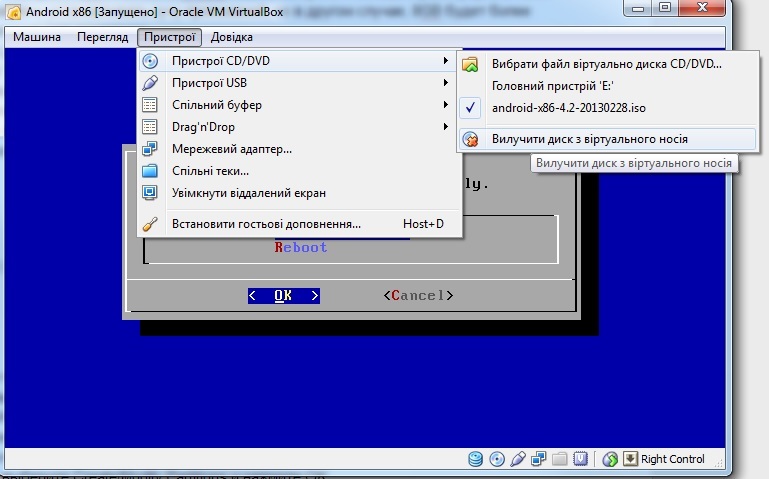769x479 pixels.
Task: Click the mouse integration status icon
Action: 610,459
